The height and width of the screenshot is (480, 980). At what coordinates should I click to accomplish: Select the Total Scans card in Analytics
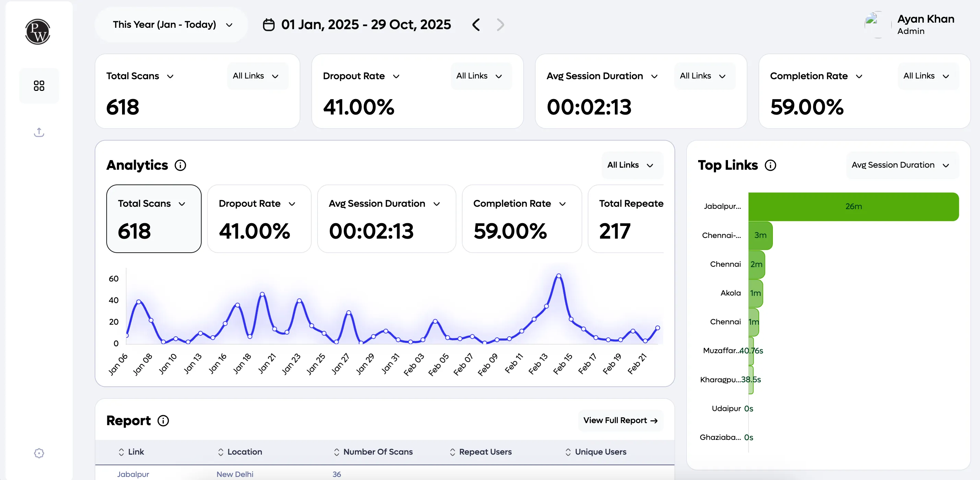coord(154,219)
